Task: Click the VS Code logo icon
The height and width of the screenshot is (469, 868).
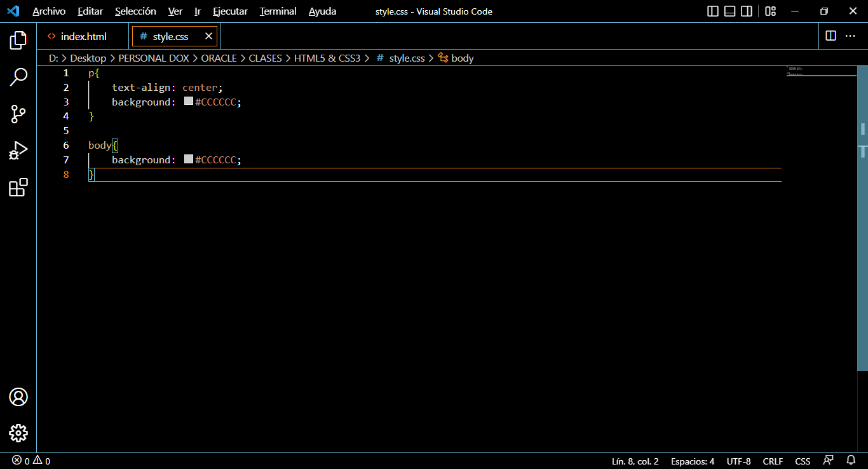Action: pyautogui.click(x=13, y=11)
